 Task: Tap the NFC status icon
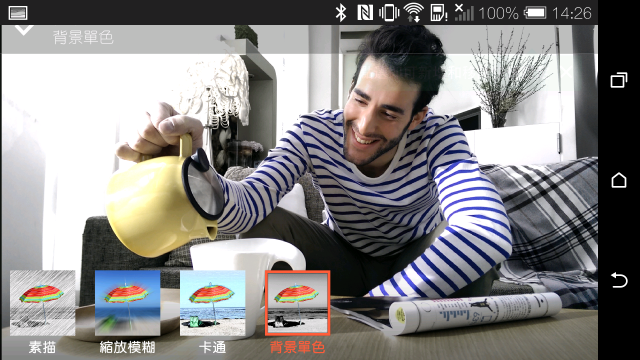click(x=364, y=13)
